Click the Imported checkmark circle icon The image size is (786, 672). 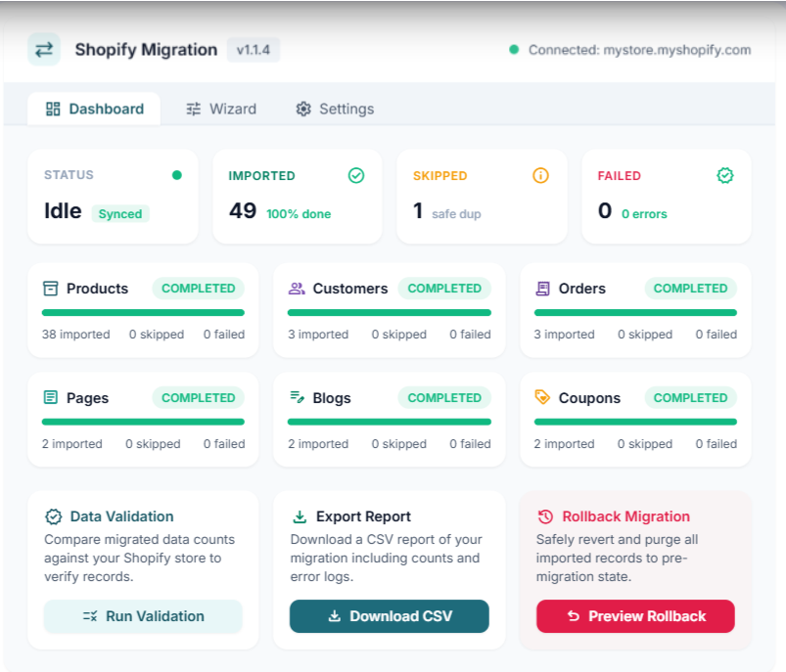(x=356, y=176)
